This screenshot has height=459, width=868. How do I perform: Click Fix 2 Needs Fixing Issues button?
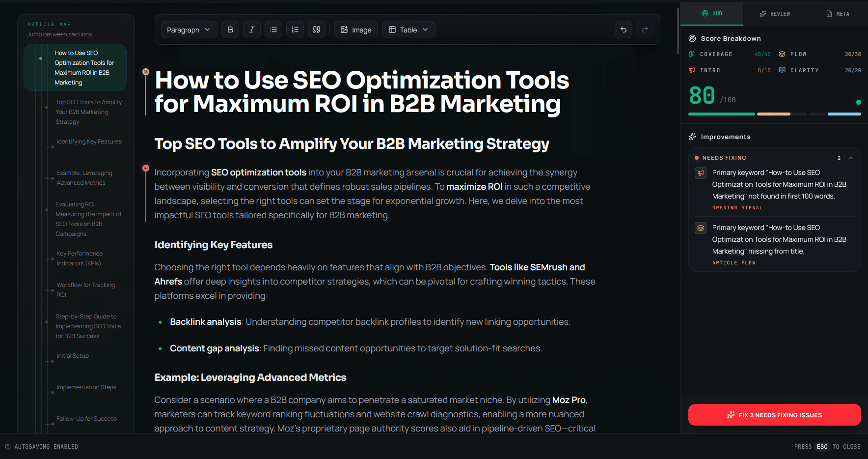775,415
